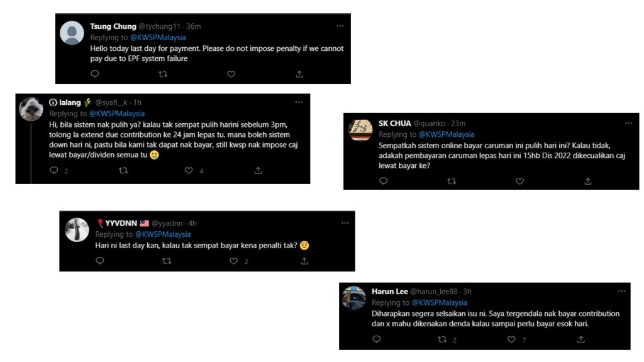Open more options on Tsung Chung's tweet

click(x=340, y=26)
